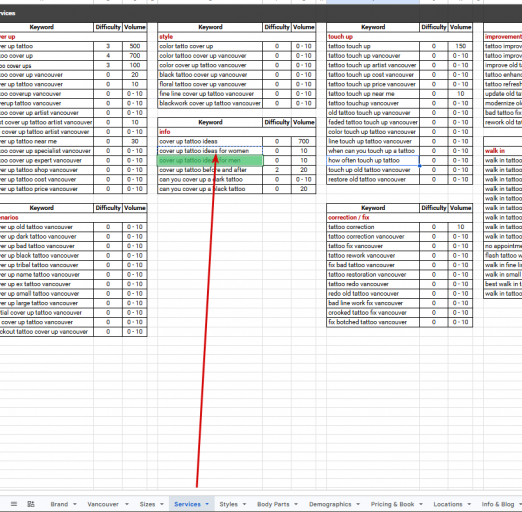This screenshot has width=522, height=512.
Task: Click cell 'blackwork cover up tattoo vancouver'
Action: [210, 103]
